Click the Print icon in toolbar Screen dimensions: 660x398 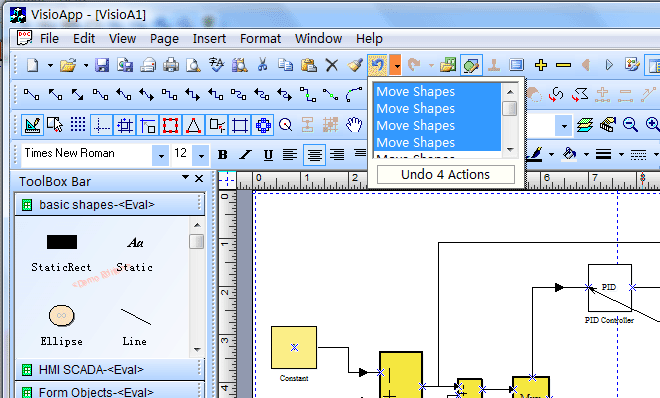pyautogui.click(x=171, y=65)
